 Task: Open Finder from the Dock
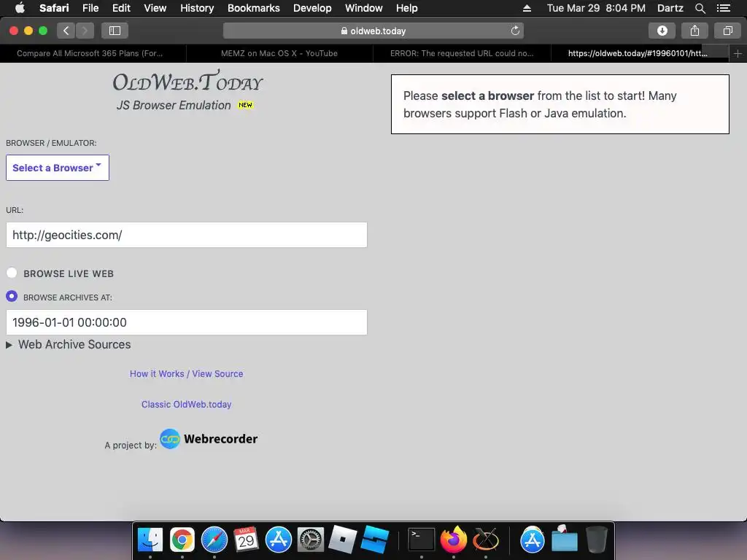[150, 540]
